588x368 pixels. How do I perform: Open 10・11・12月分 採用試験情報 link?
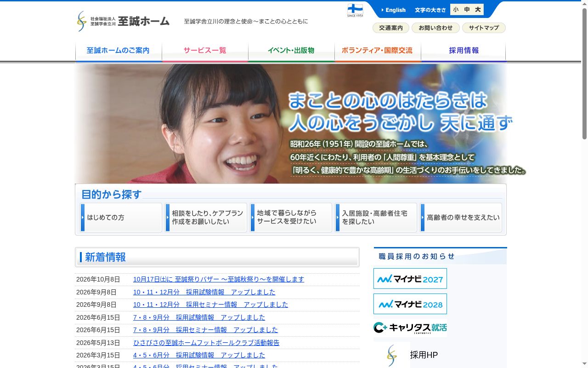(x=204, y=292)
